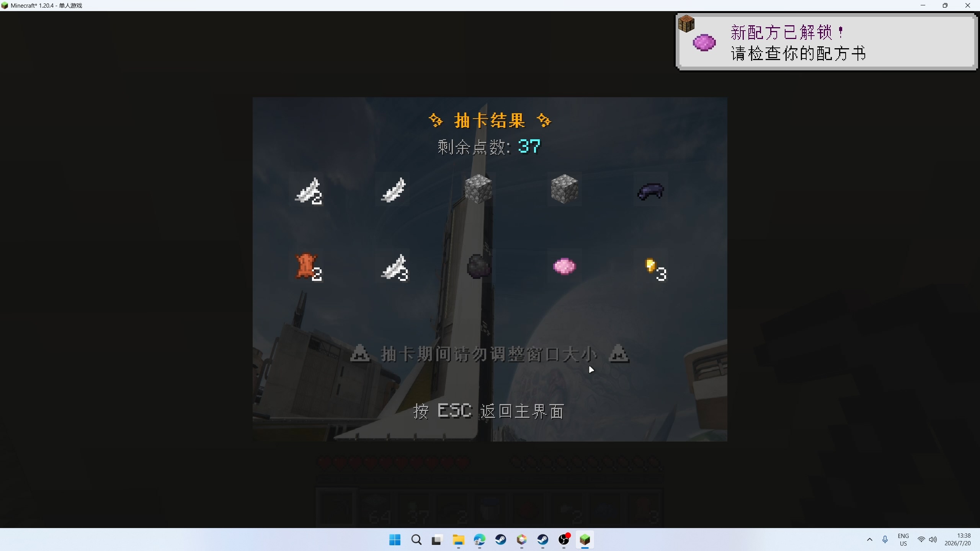Click the first gravel block item
Image resolution: width=980 pixels, height=551 pixels.
tap(478, 189)
